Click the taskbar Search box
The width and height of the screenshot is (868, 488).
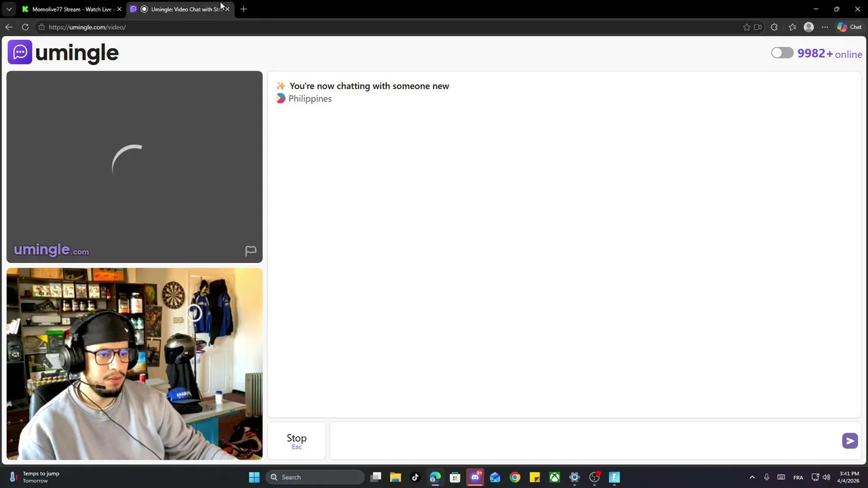(x=315, y=477)
